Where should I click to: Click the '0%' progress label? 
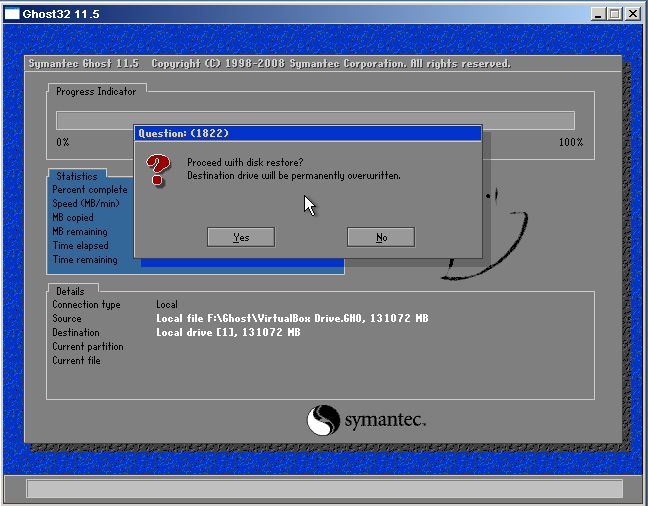click(63, 142)
